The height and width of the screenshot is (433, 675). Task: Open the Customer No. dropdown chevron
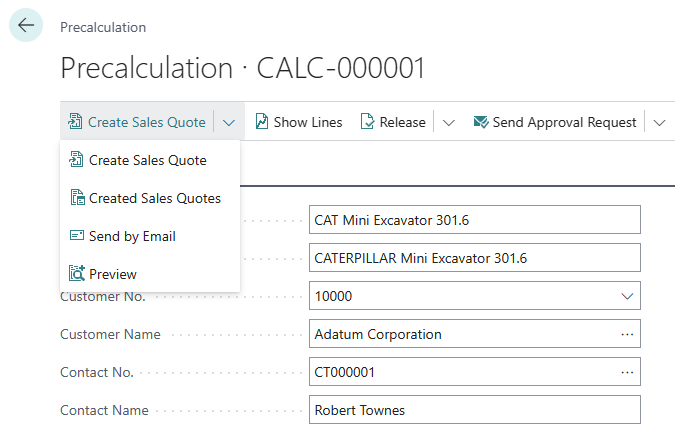[x=627, y=296]
